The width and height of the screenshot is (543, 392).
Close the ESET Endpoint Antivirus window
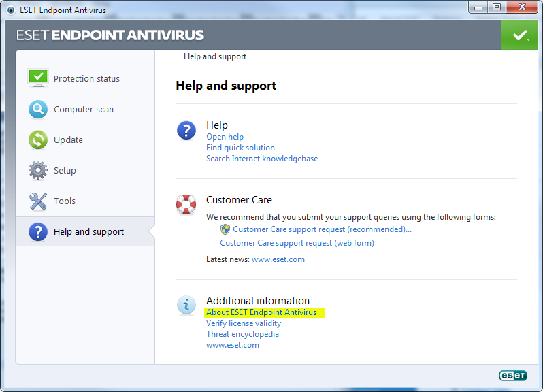[522, 7]
